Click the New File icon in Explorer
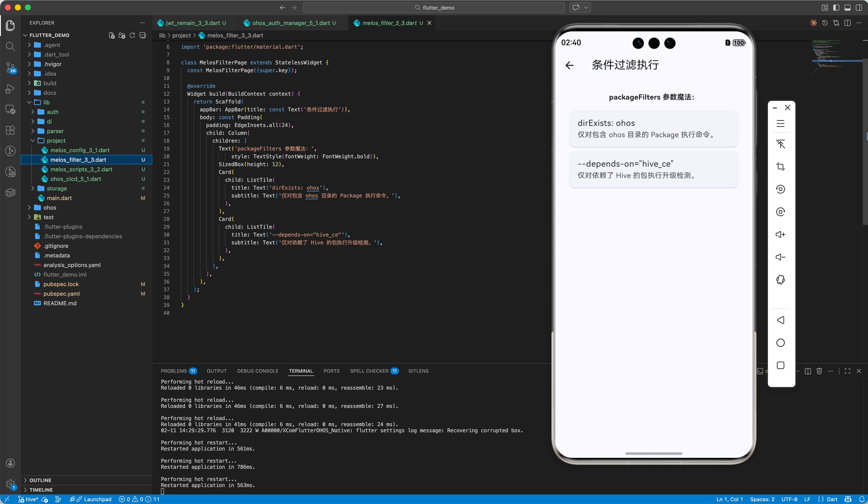Viewport: 868px width, 504px height. (112, 35)
